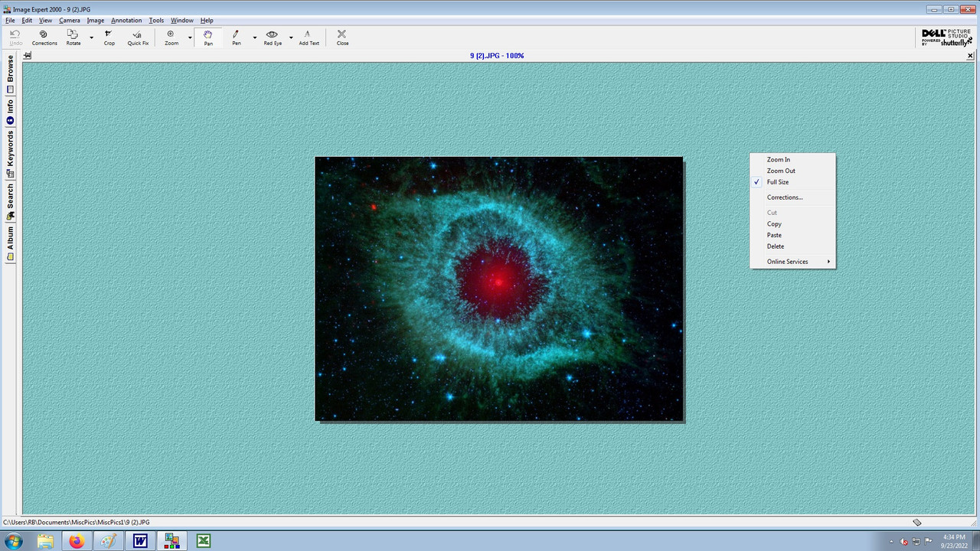Open Excel from the taskbar
This screenshot has height=551, width=980.
tap(204, 541)
